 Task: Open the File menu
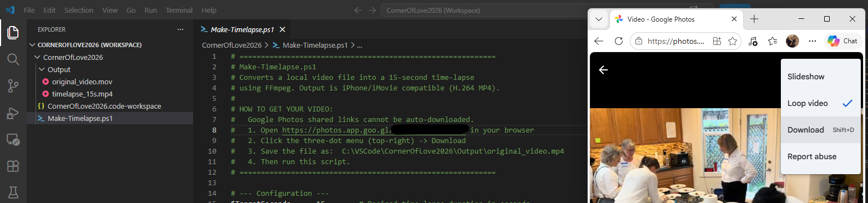[29, 11]
